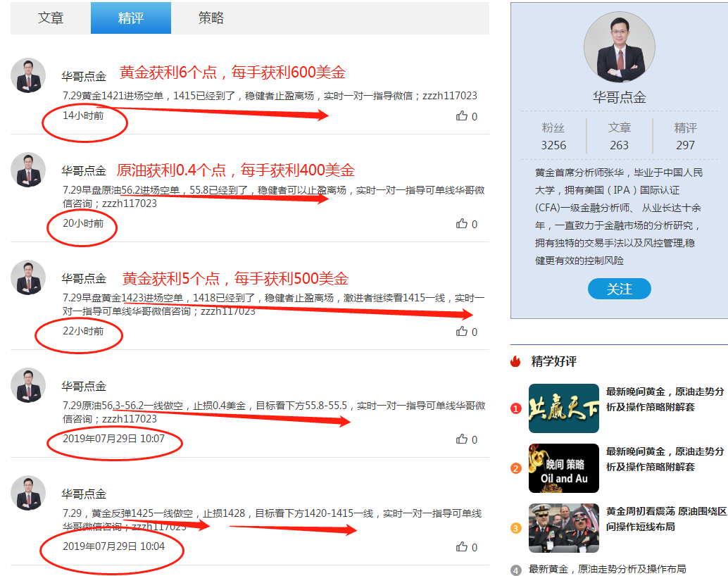Open 共赢天下 article thumbnail
Viewport: 728px width, 576px height.
coord(564,408)
